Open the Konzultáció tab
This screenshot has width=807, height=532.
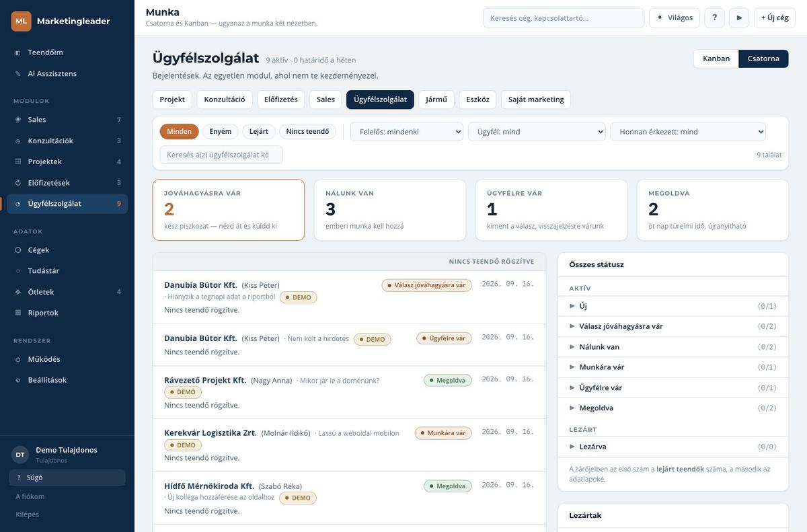tap(225, 100)
